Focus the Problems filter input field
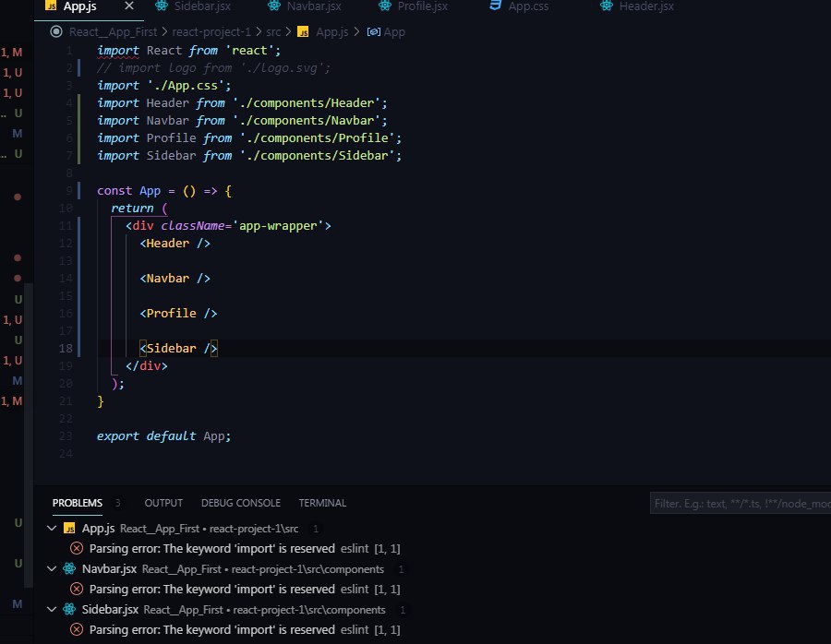The height and width of the screenshot is (644, 831). click(x=739, y=504)
